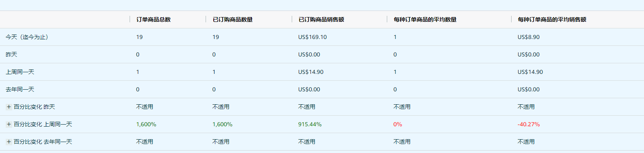Click the red 0% change value
644x153 pixels.
(398, 124)
